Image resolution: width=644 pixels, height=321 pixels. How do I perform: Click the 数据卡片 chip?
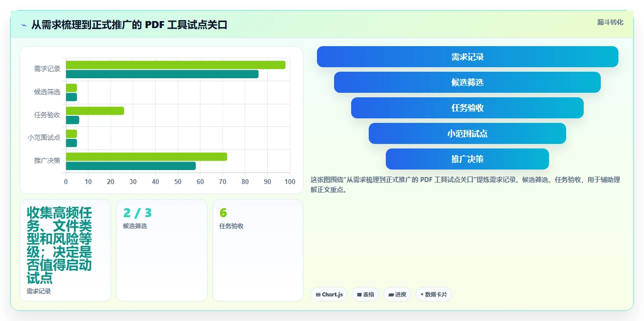pyautogui.click(x=434, y=294)
